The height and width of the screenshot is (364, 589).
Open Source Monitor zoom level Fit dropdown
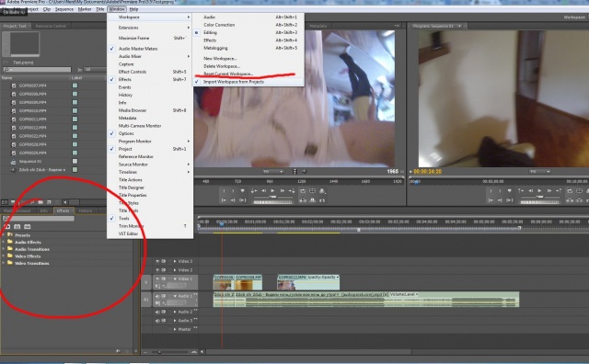[x=272, y=172]
